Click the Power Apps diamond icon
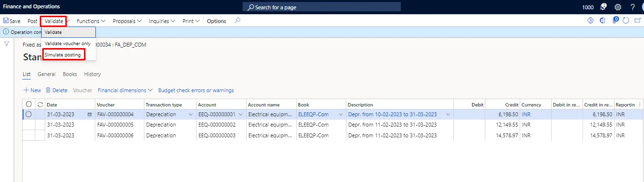 coord(591,21)
